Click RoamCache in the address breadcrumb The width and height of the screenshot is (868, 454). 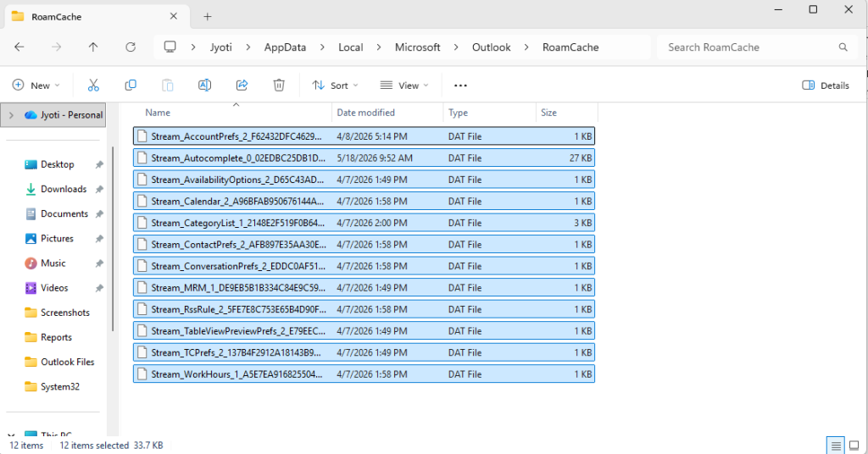tap(570, 47)
